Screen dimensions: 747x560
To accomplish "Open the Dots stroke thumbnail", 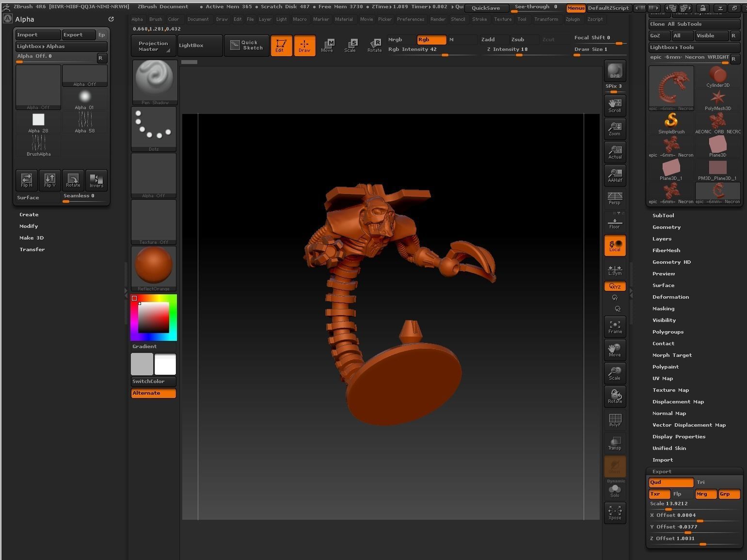I will pos(154,129).
